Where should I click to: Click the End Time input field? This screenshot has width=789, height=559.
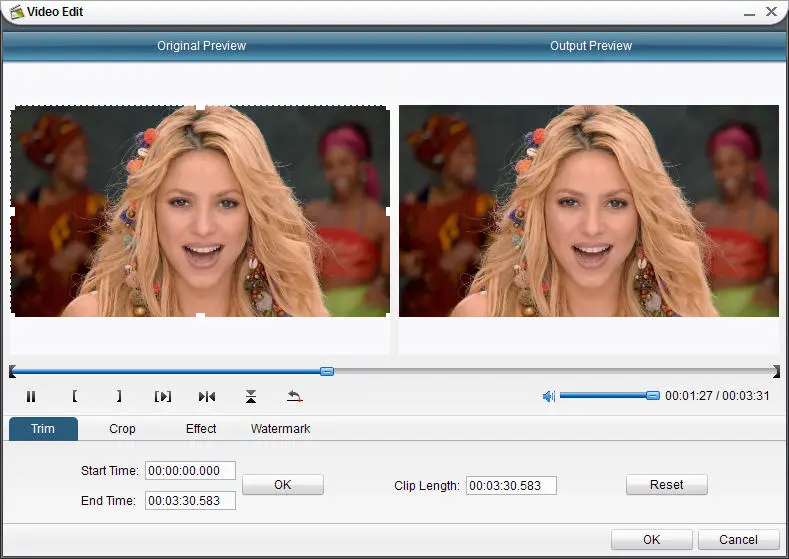(x=190, y=501)
